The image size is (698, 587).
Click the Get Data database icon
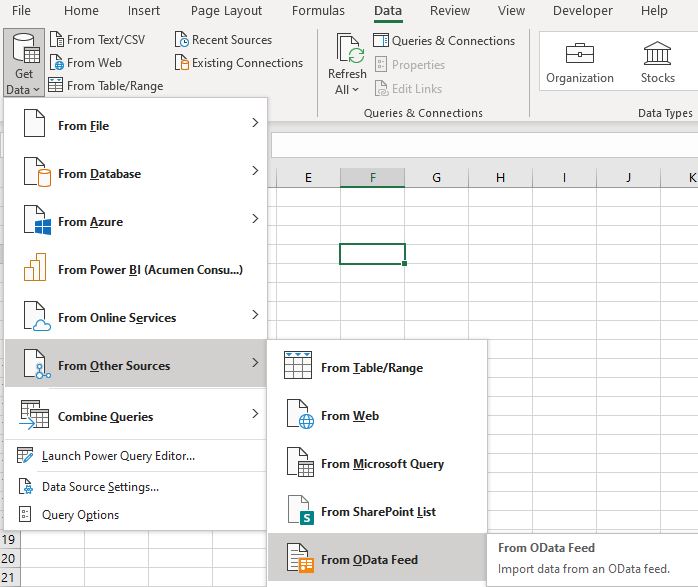(x=26, y=48)
